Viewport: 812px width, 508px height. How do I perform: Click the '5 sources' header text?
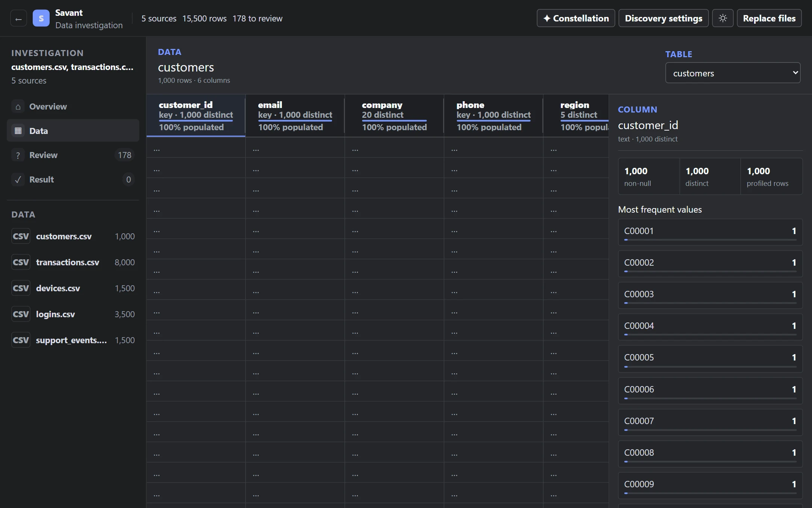click(159, 18)
